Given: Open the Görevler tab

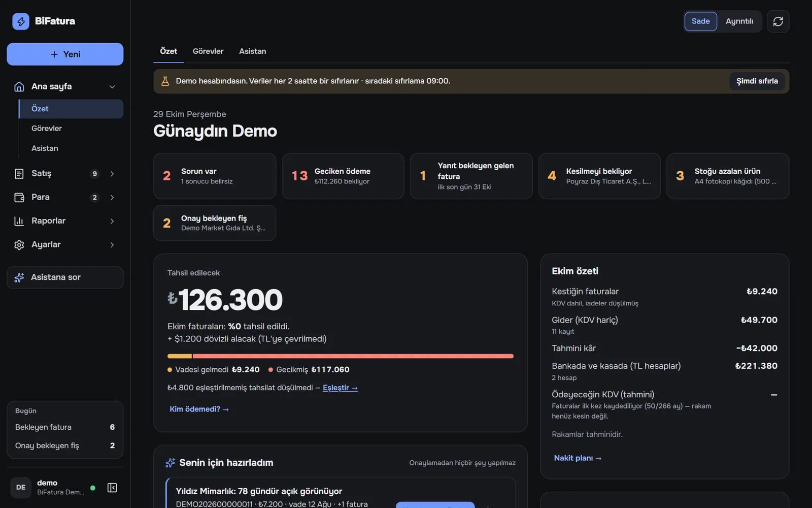Looking at the screenshot, I should (x=208, y=51).
